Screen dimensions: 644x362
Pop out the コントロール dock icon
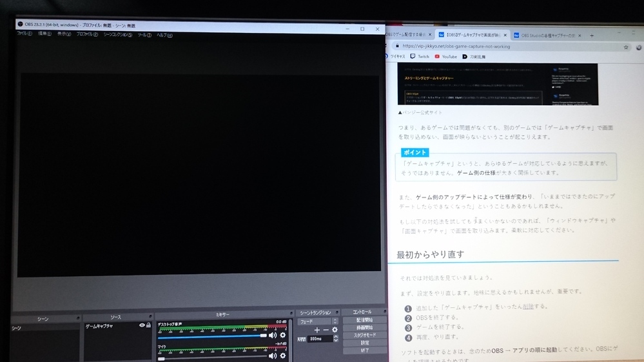(x=384, y=312)
